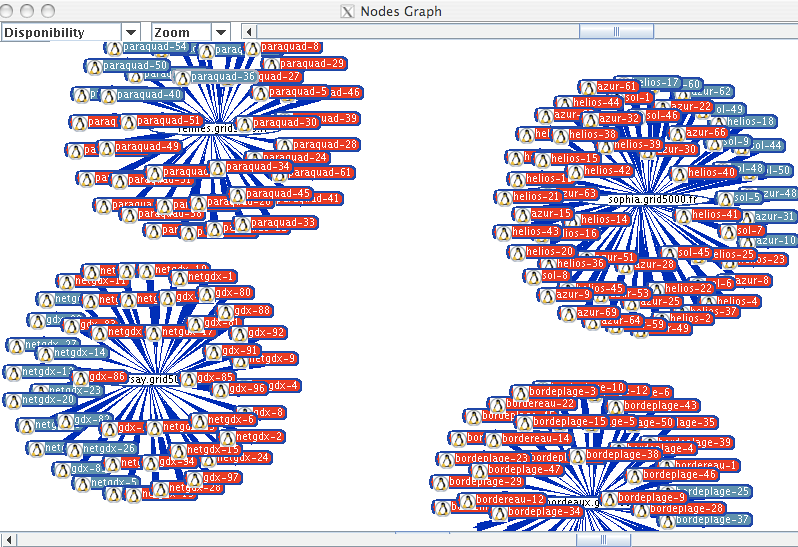Select the penguin icon next to gdx-86
Screen dimensions: 798x547
[x=80, y=378]
